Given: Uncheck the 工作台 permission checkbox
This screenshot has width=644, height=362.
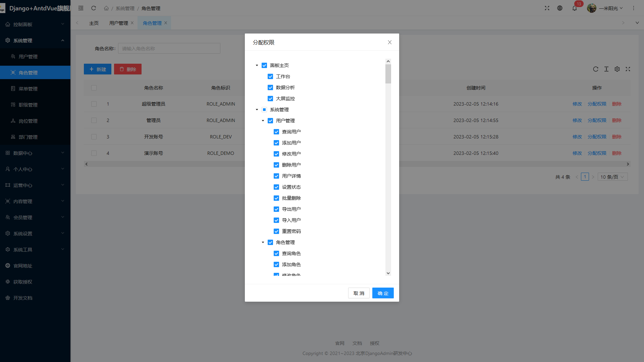Looking at the screenshot, I should coord(270,76).
